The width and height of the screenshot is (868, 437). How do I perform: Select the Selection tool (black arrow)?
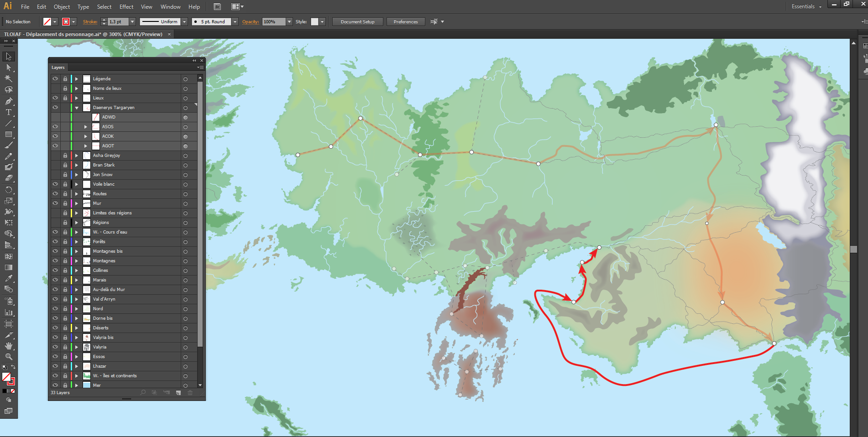click(9, 57)
